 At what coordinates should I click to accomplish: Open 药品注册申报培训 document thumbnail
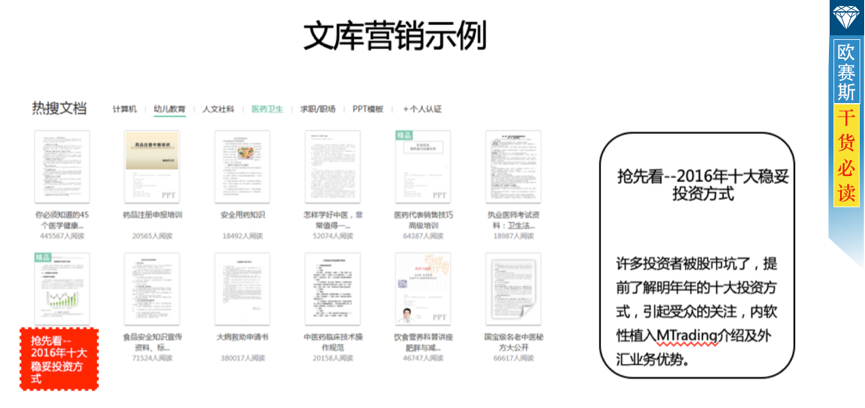[x=152, y=167]
